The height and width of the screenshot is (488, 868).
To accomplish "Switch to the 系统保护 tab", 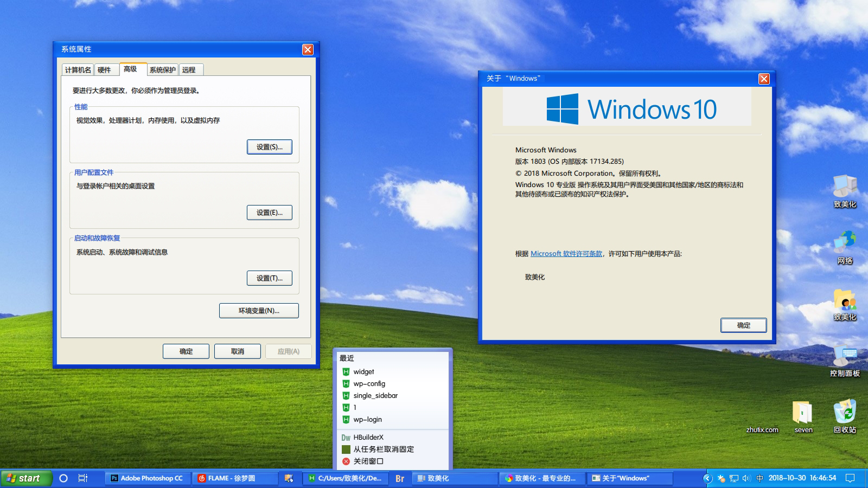I will click(162, 69).
